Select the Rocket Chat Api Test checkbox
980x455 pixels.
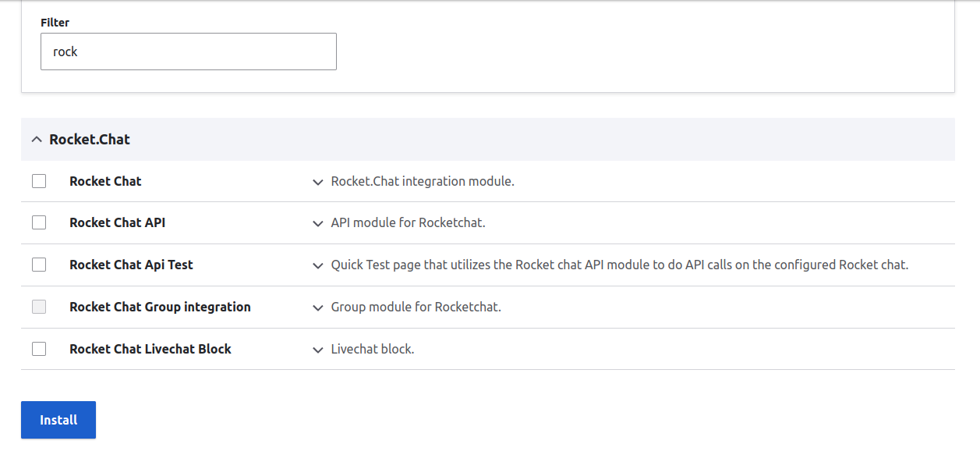(39, 264)
